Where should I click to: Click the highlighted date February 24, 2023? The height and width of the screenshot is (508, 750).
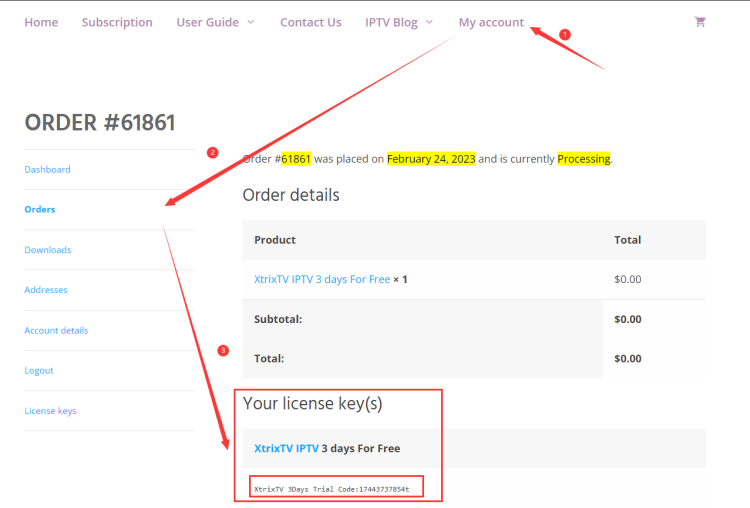coord(431,159)
